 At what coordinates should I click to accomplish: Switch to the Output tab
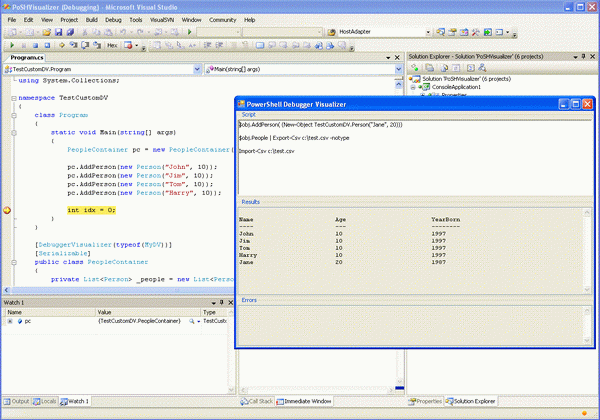pyautogui.click(x=16, y=401)
